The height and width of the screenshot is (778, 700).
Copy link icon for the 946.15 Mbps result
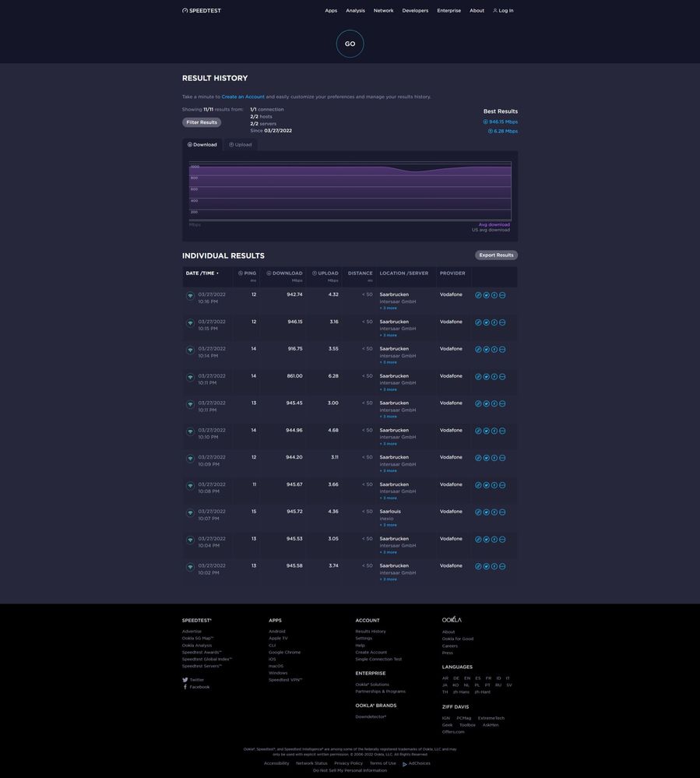click(478, 322)
